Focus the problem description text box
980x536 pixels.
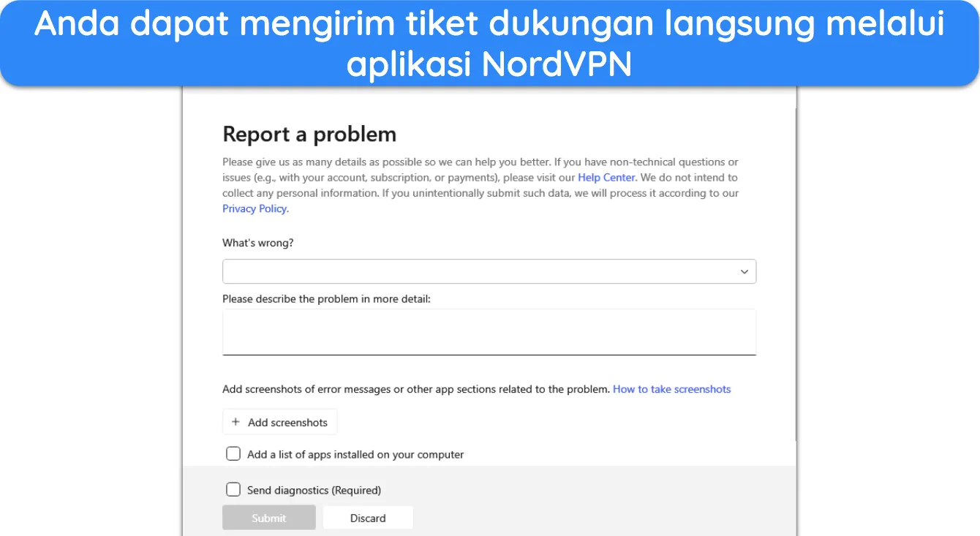pyautogui.click(x=489, y=332)
